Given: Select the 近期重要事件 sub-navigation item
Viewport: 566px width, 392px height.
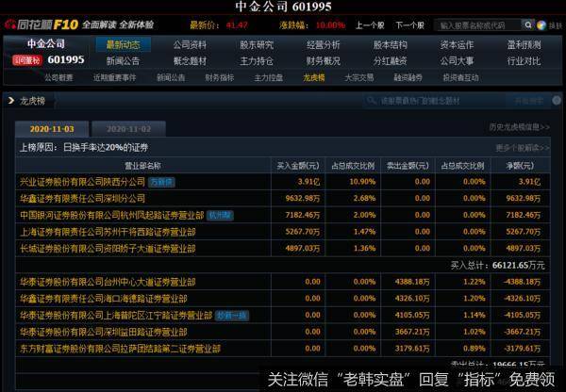Looking at the screenshot, I should [115, 77].
